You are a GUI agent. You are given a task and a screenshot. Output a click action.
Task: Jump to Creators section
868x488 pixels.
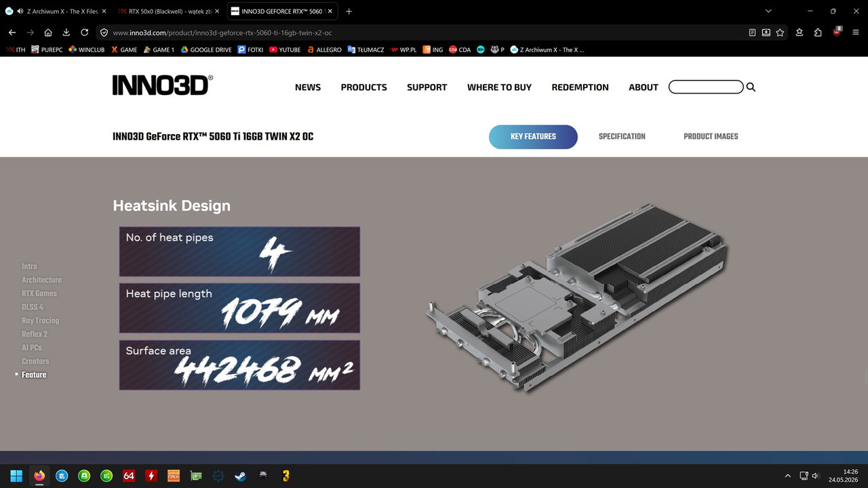[35, 361]
